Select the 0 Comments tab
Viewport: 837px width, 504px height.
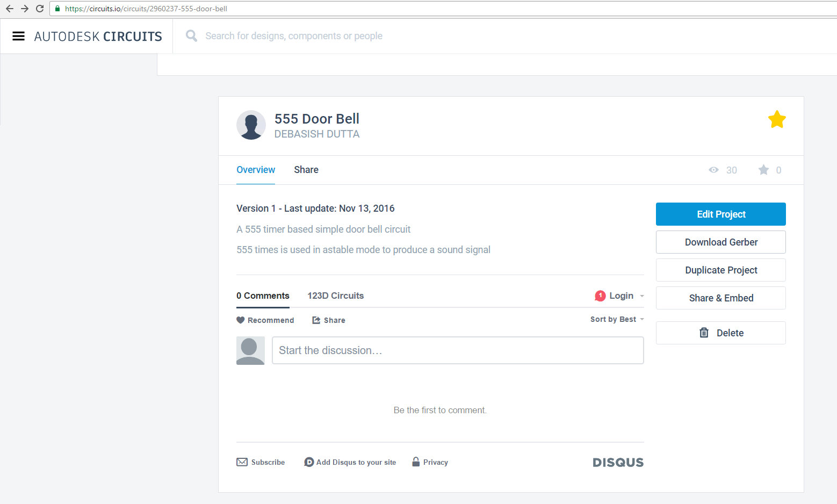(263, 296)
